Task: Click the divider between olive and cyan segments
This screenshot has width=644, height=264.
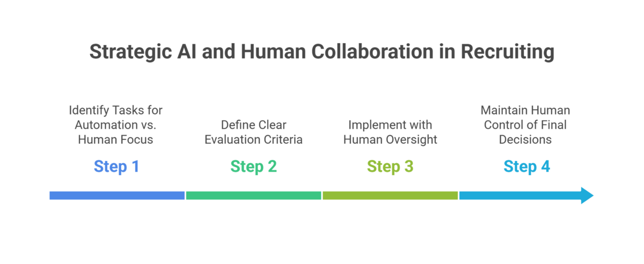Action: click(x=459, y=196)
